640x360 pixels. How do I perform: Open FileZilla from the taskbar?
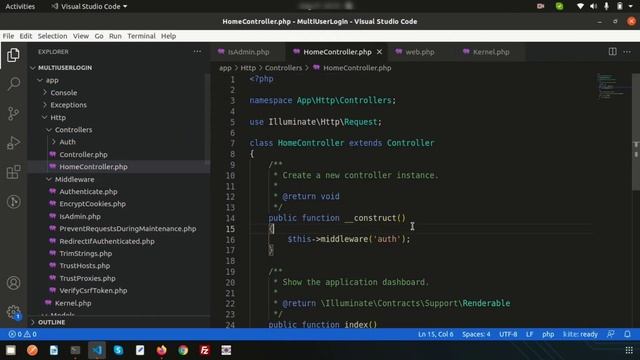click(x=204, y=350)
